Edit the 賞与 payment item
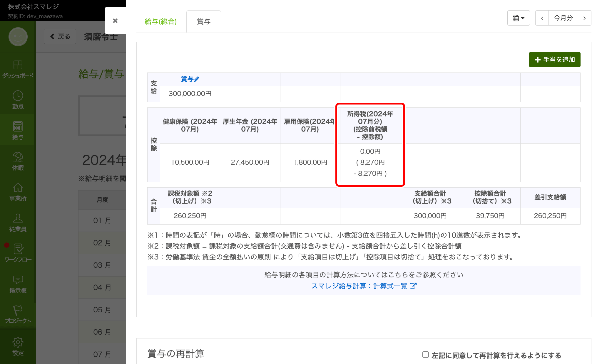The image size is (602, 364). [190, 79]
